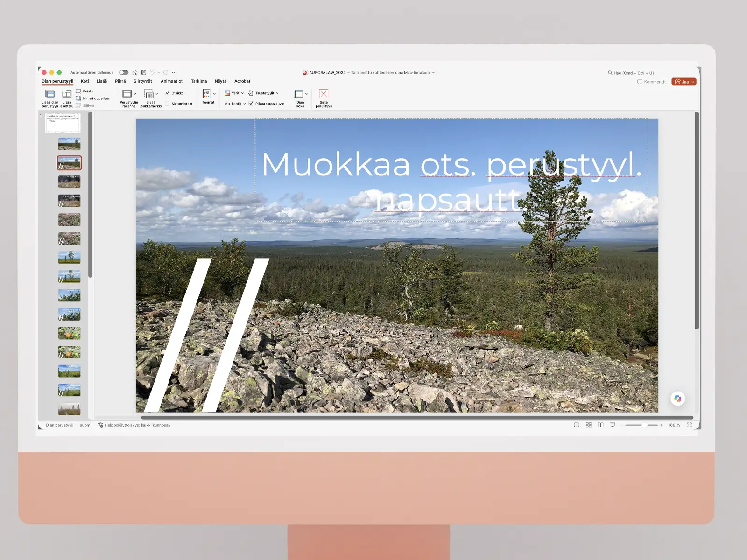Open the Siirtymät tab

coord(143,81)
